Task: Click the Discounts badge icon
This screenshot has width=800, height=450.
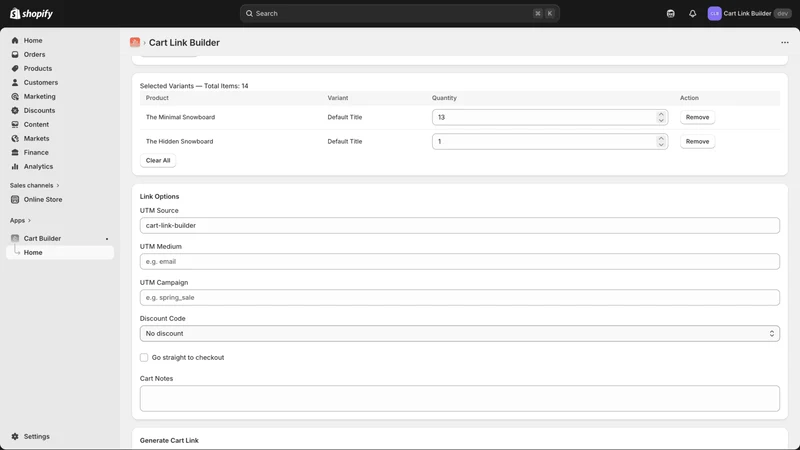Action: (x=15, y=110)
